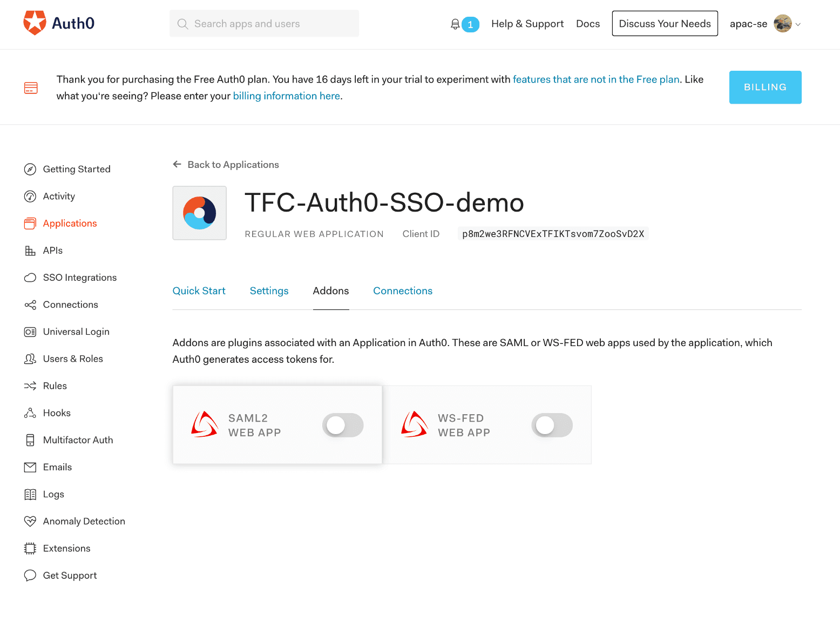
Task: Open the Quick Start tab
Action: coord(199,291)
